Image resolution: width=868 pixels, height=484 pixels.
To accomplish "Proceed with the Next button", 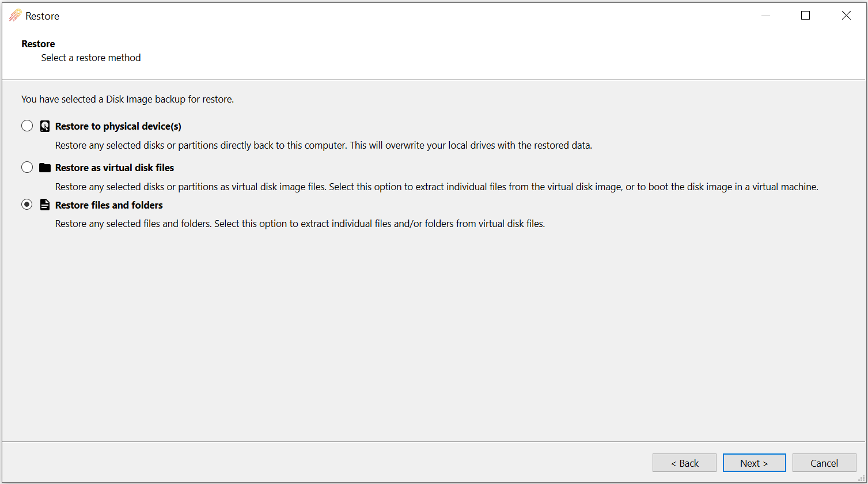I will (x=754, y=463).
